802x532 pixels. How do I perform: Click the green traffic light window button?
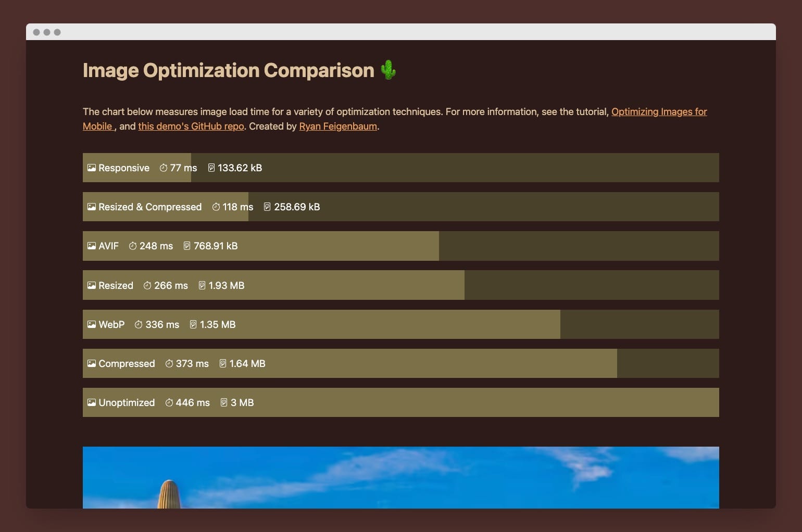57,31
